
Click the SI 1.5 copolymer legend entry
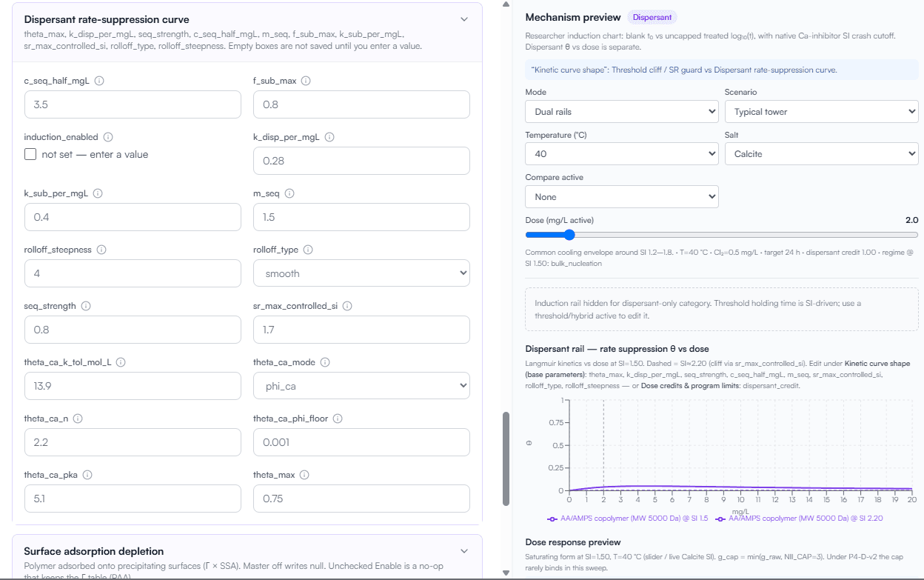pos(627,519)
